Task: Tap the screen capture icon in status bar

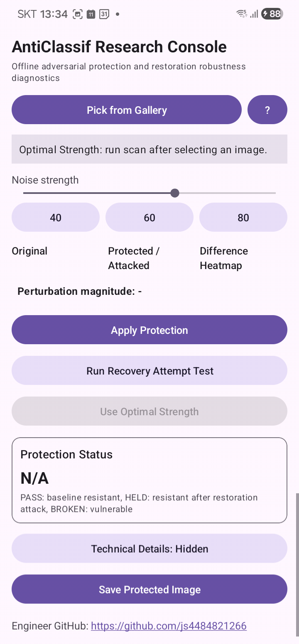Action: (x=78, y=14)
